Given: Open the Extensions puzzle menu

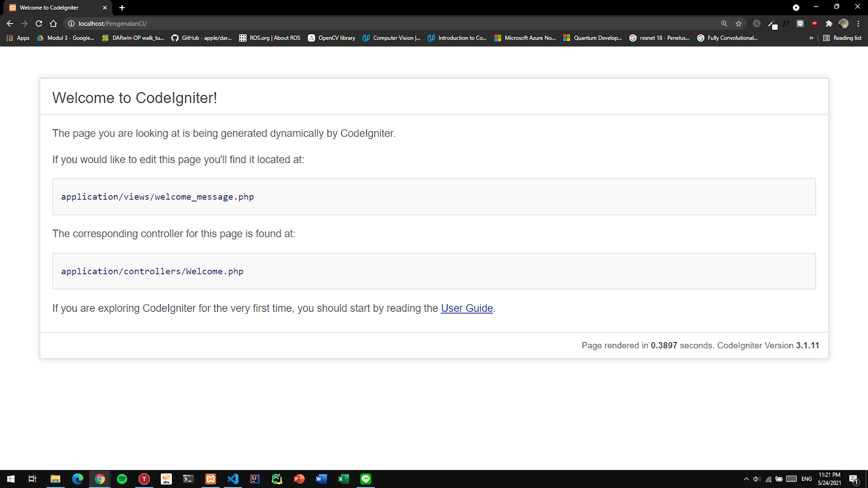Looking at the screenshot, I should 829,23.
